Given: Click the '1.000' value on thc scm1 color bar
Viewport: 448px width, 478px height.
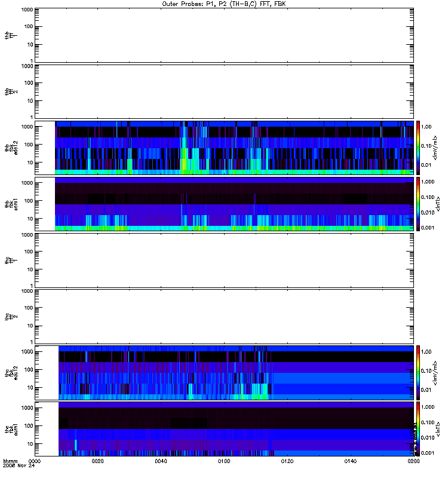Looking at the screenshot, I should [x=428, y=407].
